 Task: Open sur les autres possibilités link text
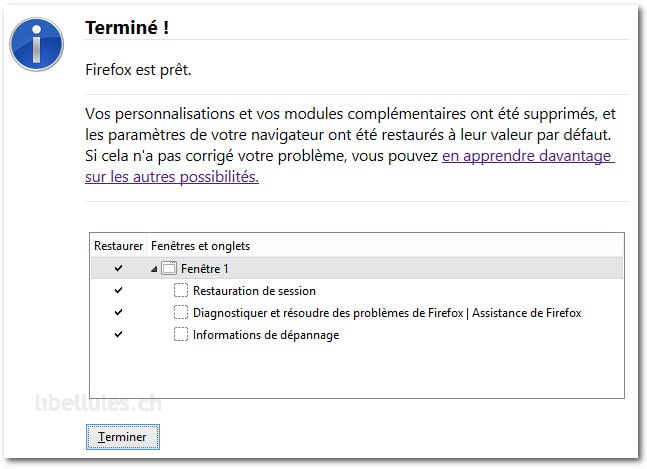172,177
